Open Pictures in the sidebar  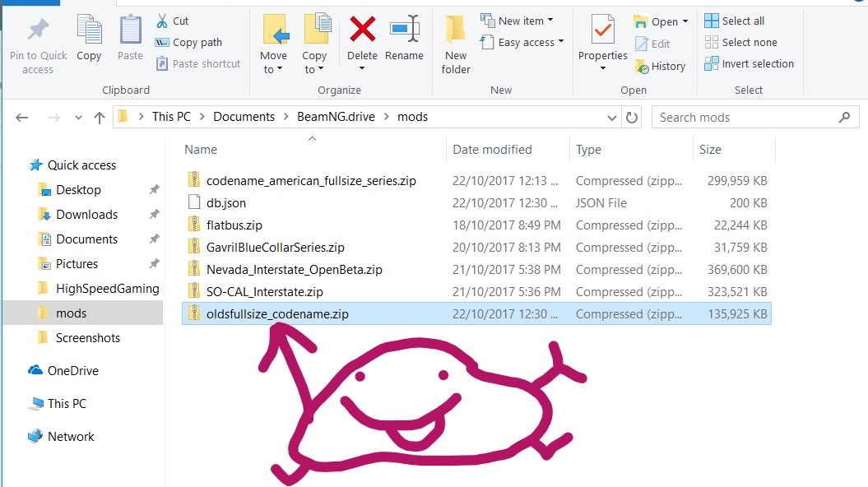[68, 264]
